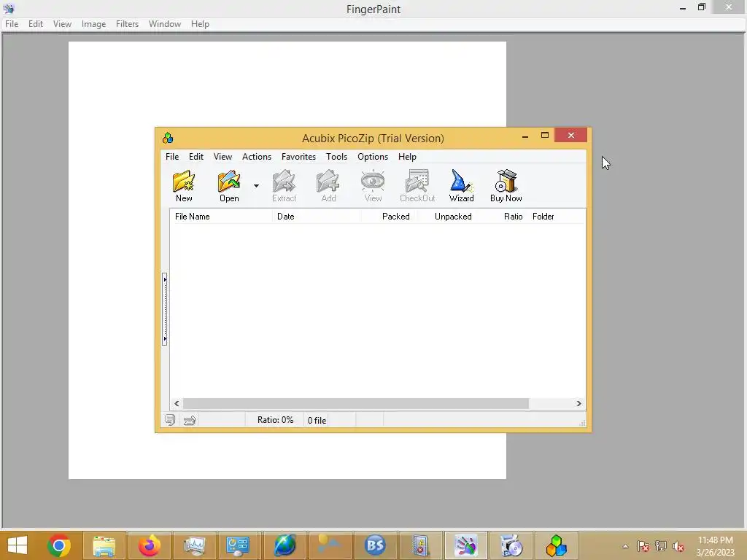Sort by Folder column header
The image size is (747, 560).
tap(557, 216)
